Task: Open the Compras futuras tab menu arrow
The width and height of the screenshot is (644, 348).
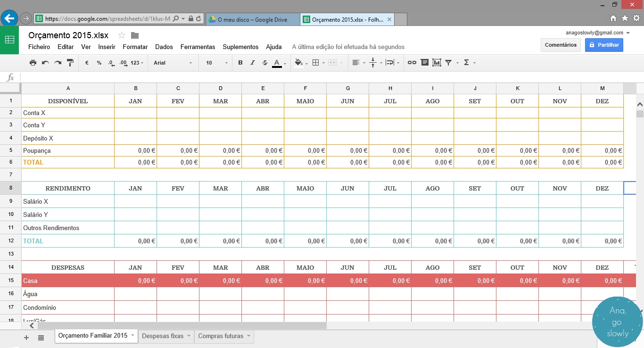Action: click(x=248, y=336)
